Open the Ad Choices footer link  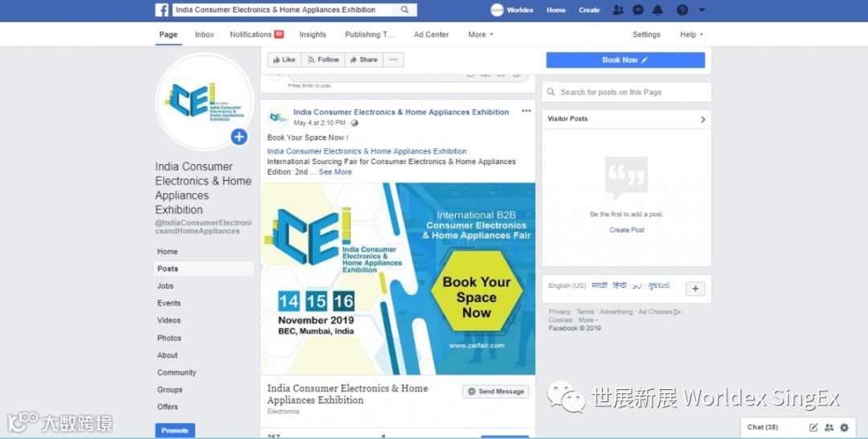pos(659,312)
